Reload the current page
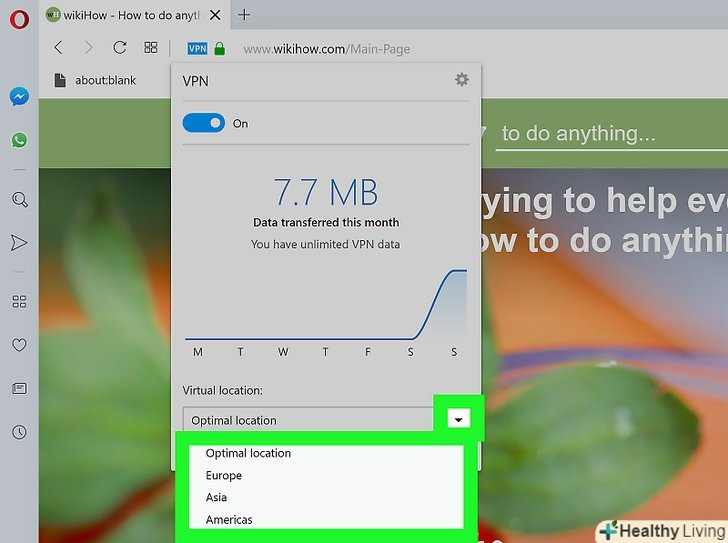The height and width of the screenshot is (543, 728). 120,47
